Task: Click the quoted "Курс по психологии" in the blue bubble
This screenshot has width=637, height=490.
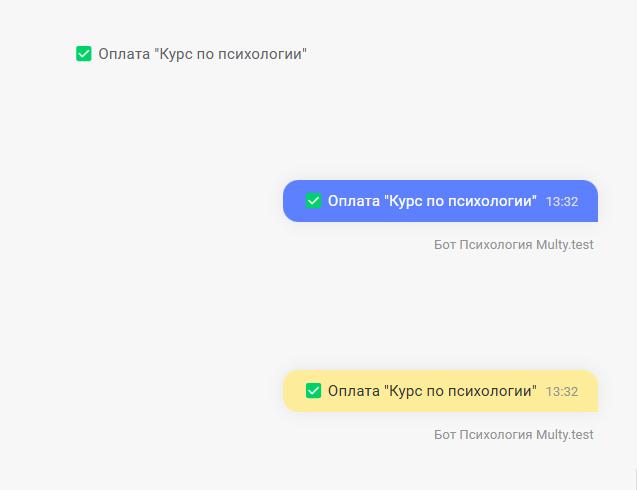Action: (460, 201)
